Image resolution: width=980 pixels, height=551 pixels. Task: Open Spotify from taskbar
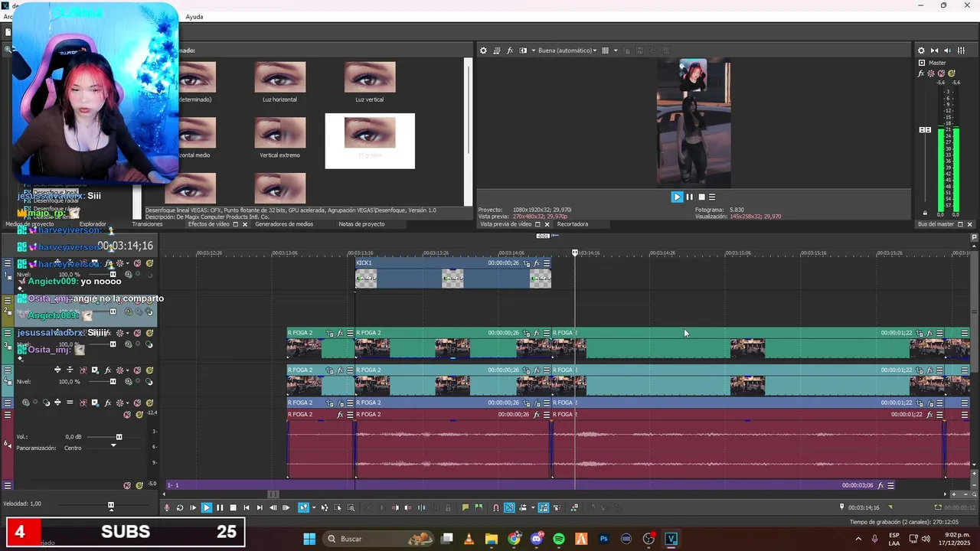click(x=559, y=539)
